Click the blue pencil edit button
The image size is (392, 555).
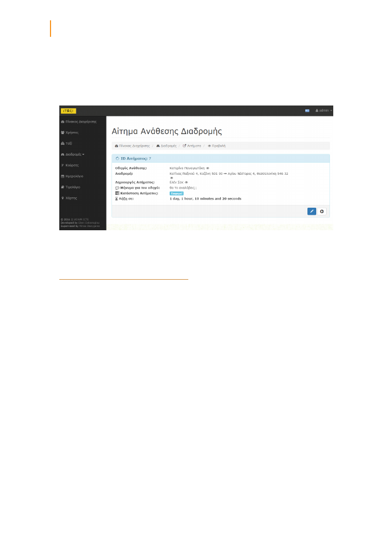pos(312,212)
